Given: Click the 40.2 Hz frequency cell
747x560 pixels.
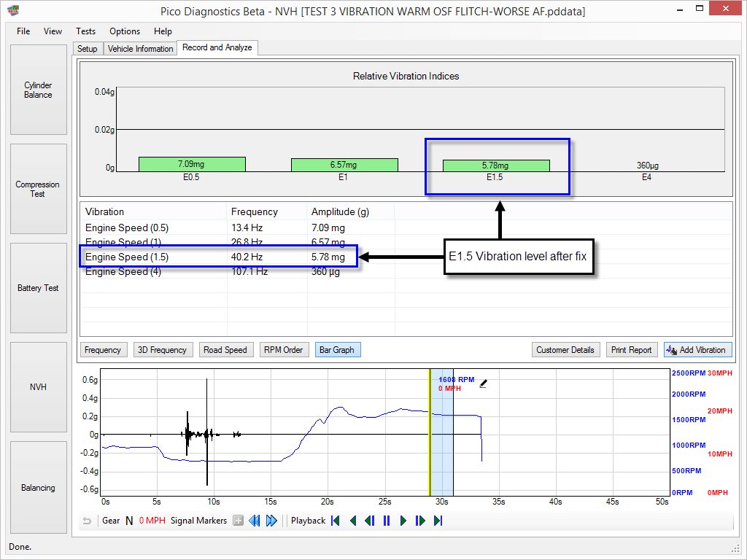Looking at the screenshot, I should (x=247, y=257).
